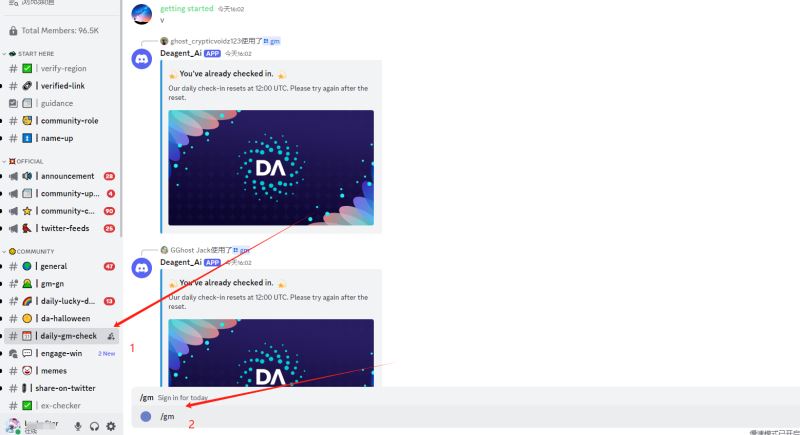Viewport: 800px width, 435px height.
Task: Open the engage-win forum channel
Action: click(61, 353)
